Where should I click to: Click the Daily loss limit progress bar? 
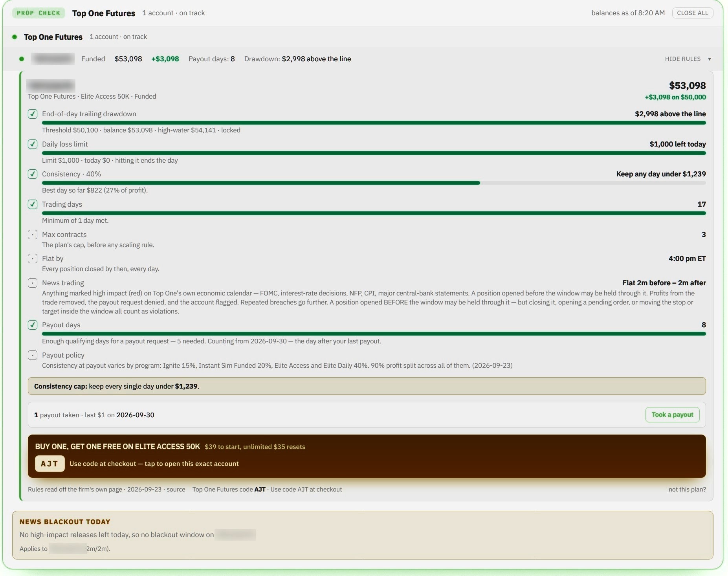coord(374,153)
